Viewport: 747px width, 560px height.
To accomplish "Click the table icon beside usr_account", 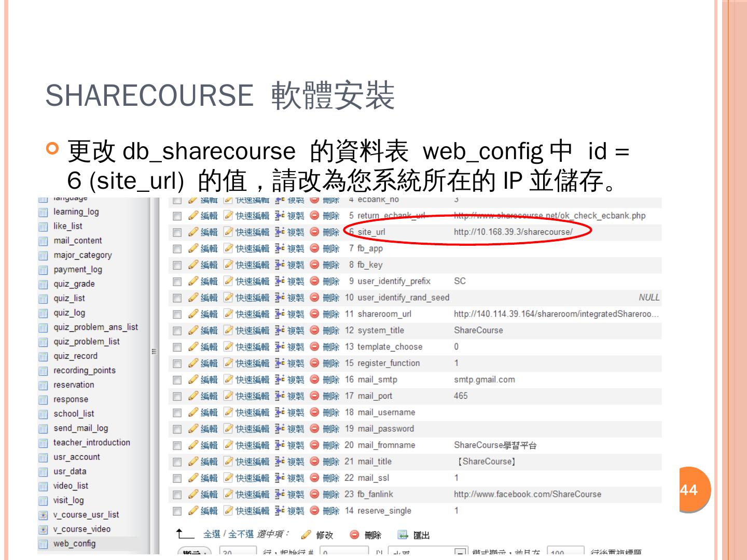I will point(44,457).
